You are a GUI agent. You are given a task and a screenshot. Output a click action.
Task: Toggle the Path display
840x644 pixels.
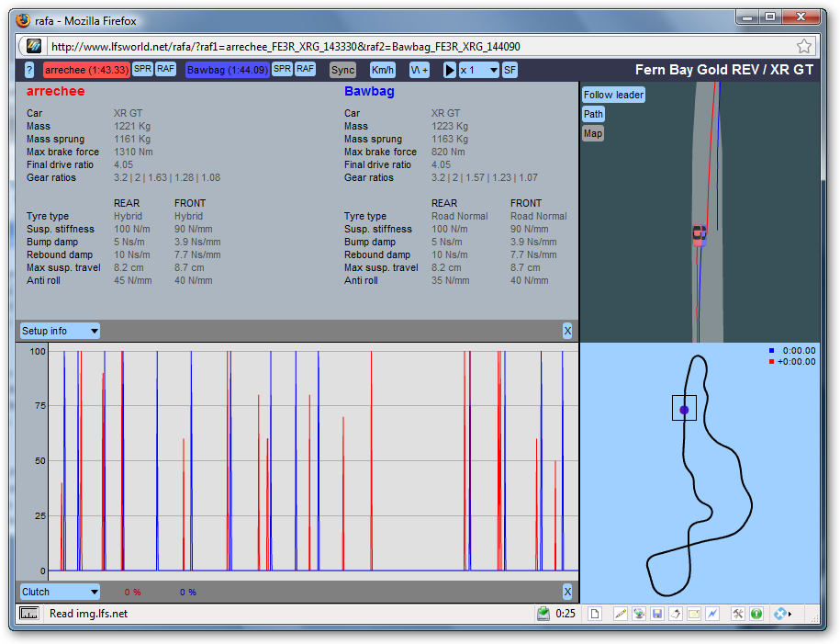pyautogui.click(x=593, y=114)
